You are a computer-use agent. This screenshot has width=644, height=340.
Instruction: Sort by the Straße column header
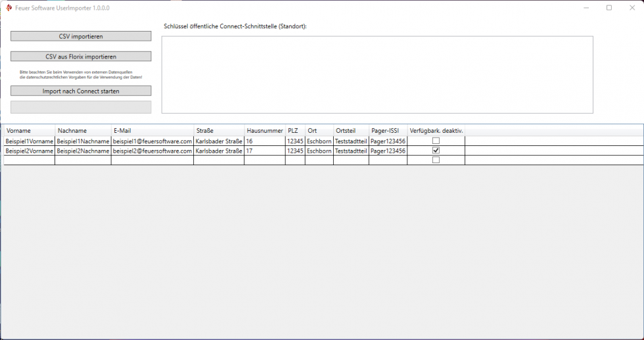click(x=219, y=131)
